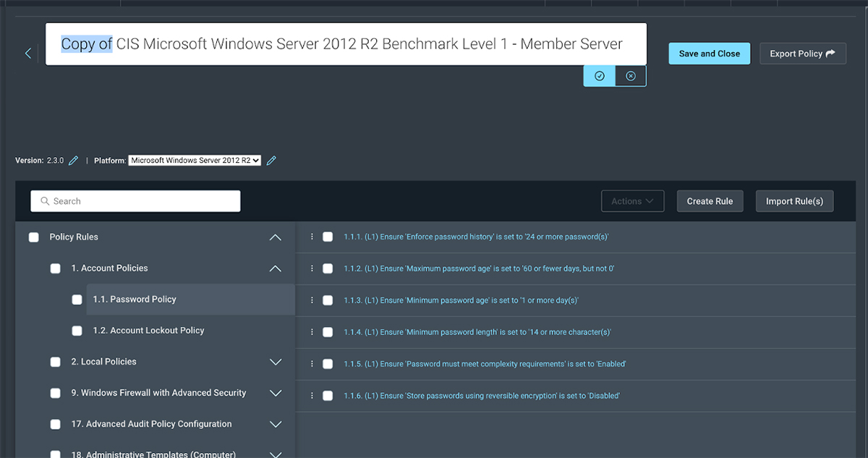Open rule 1.1.5 complexity requirements link
The height and width of the screenshot is (458, 868).
click(x=485, y=364)
